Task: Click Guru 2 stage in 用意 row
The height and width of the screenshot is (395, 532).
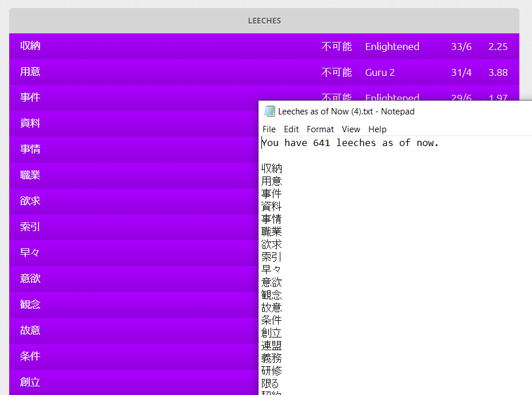Action: (380, 72)
